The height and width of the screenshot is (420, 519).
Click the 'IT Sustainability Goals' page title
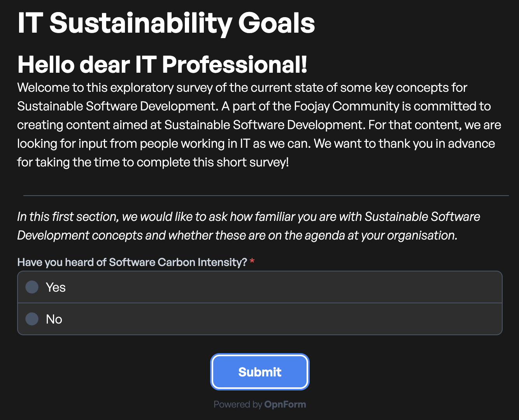pyautogui.click(x=166, y=23)
